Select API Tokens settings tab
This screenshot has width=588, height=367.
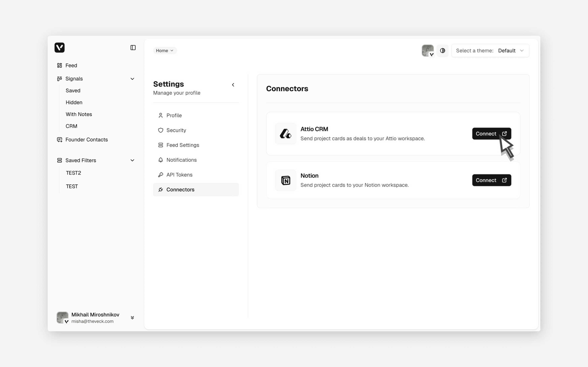pyautogui.click(x=179, y=175)
